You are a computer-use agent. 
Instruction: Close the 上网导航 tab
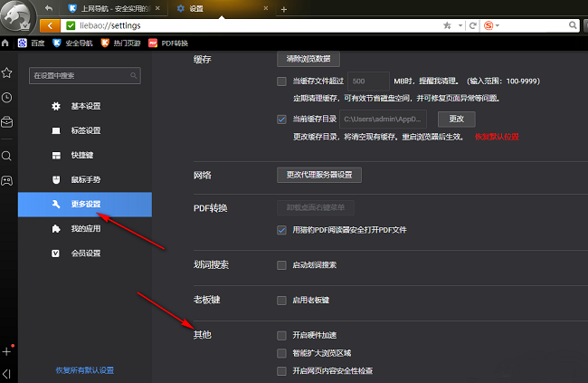click(x=157, y=8)
